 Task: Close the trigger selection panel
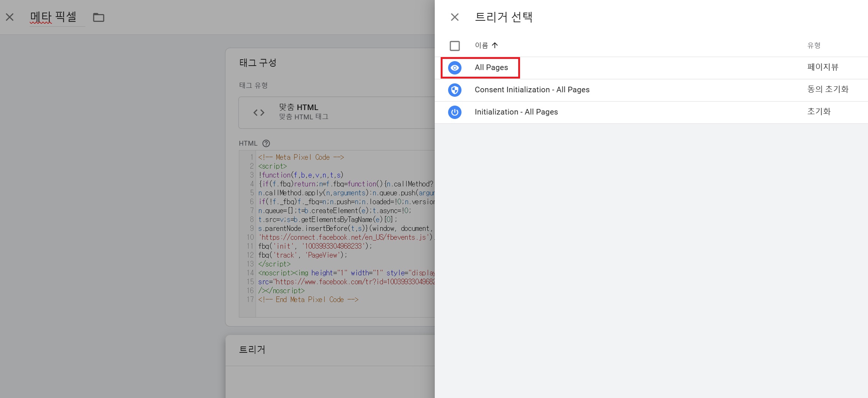tap(454, 17)
